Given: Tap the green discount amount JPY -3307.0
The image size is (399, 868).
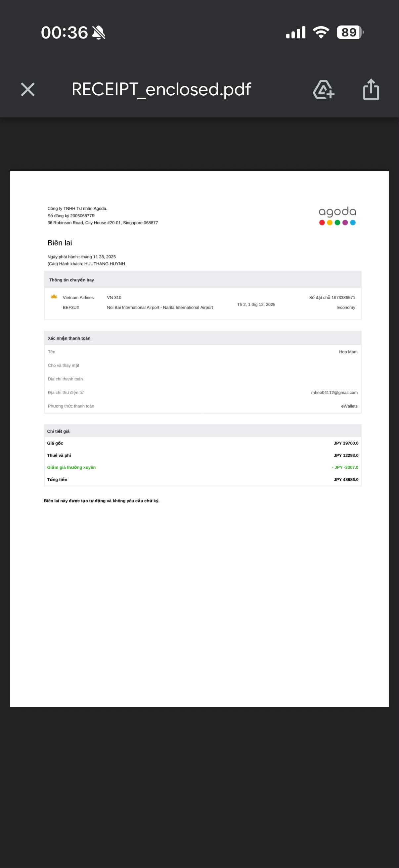Looking at the screenshot, I should coord(345,467).
